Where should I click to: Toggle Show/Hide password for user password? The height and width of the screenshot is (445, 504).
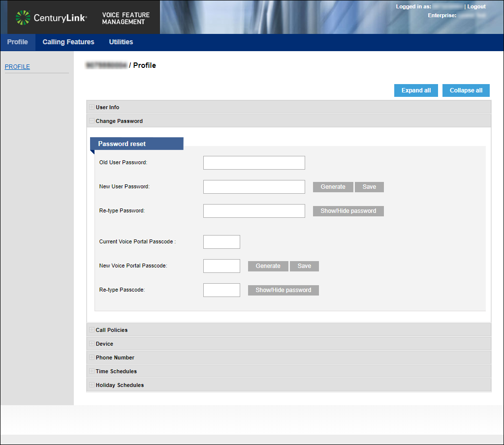click(348, 211)
